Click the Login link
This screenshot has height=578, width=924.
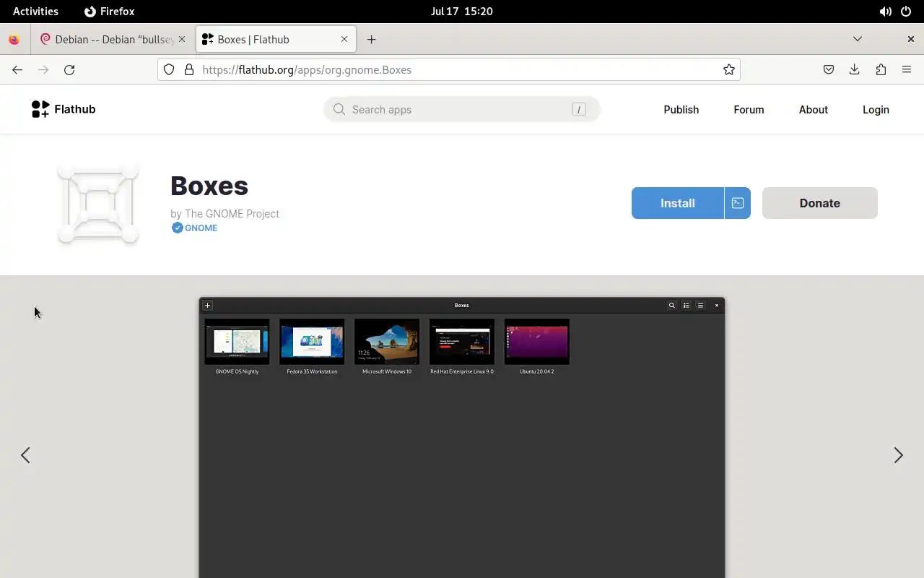point(876,110)
